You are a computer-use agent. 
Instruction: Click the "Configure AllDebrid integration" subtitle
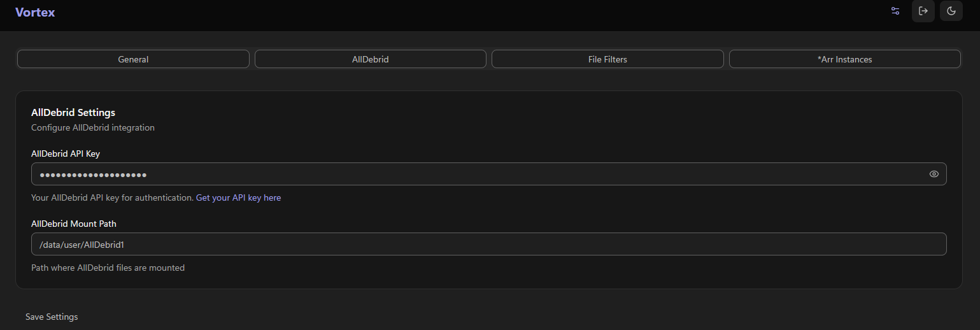click(93, 127)
